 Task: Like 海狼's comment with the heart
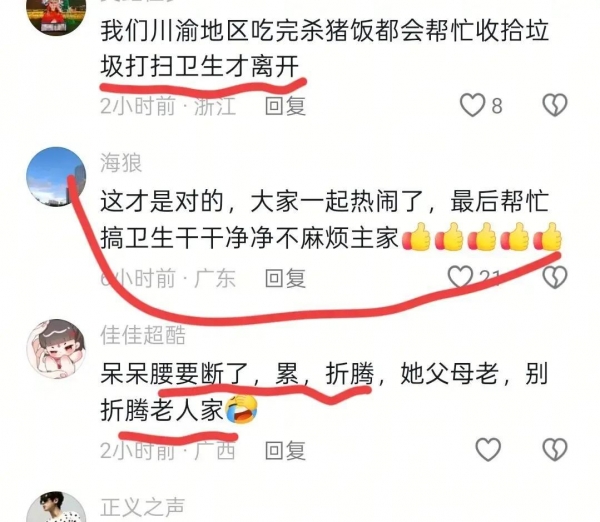coord(460,276)
